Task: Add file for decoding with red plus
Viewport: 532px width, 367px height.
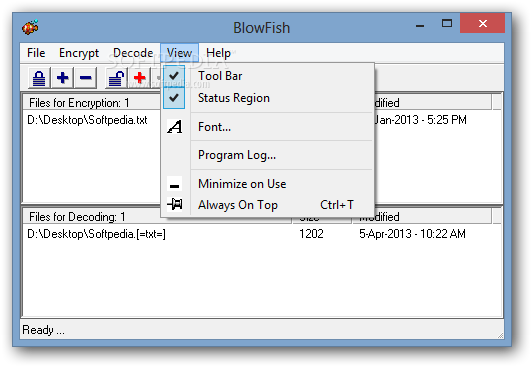Action: pyautogui.click(x=139, y=78)
